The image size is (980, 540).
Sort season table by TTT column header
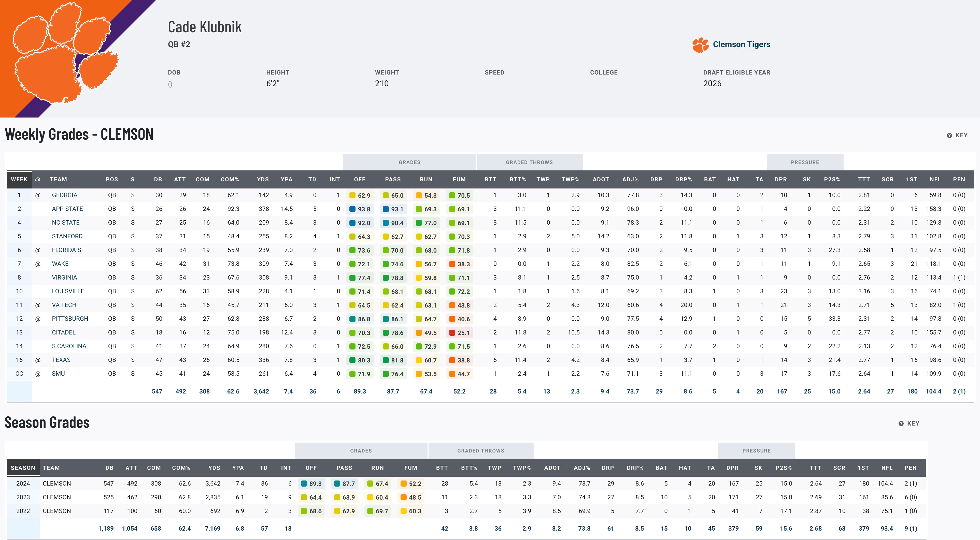click(815, 468)
